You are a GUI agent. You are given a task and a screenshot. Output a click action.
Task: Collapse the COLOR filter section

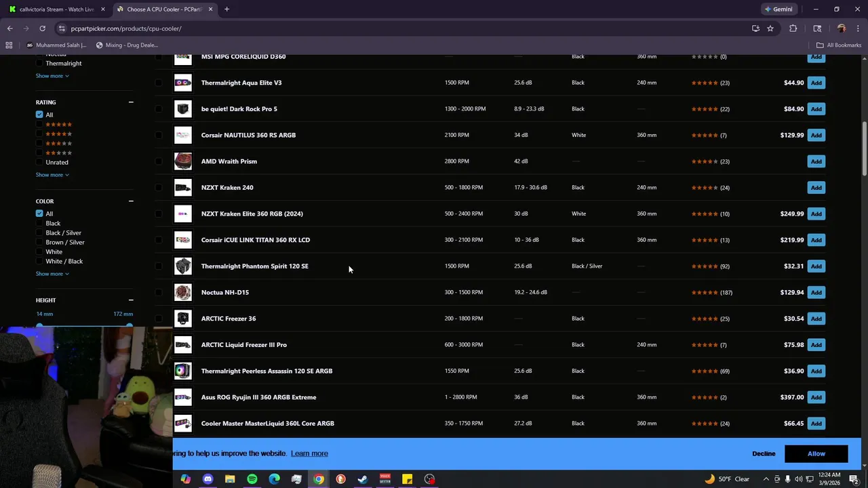click(x=131, y=201)
